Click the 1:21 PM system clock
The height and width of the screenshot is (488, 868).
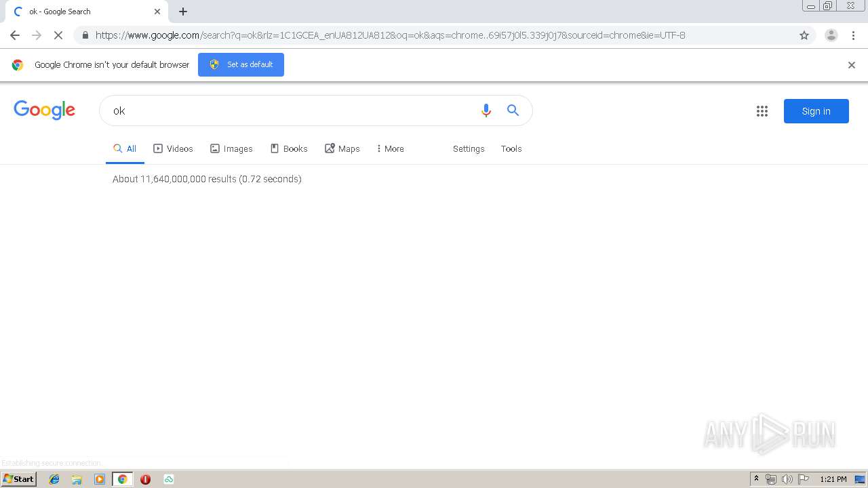point(833,479)
